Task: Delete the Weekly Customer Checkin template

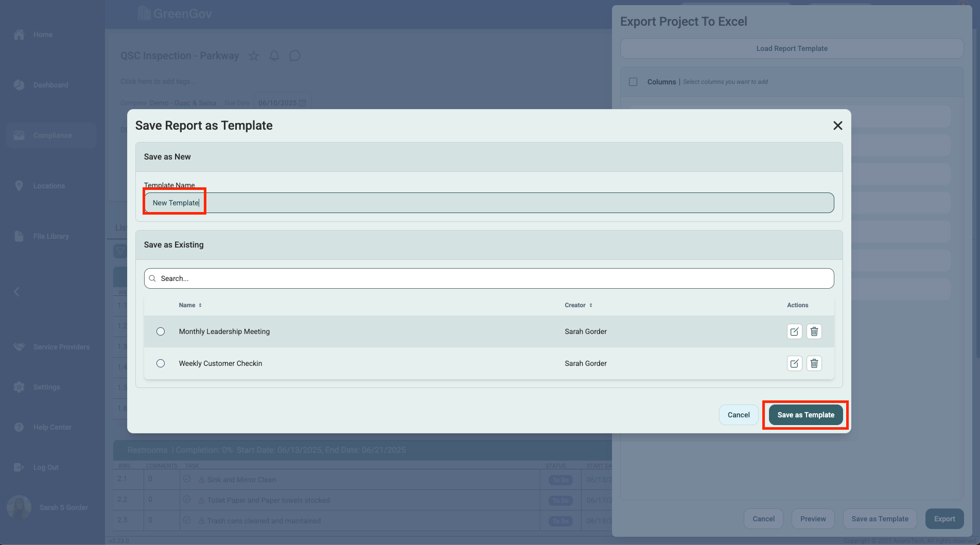Action: coord(814,363)
